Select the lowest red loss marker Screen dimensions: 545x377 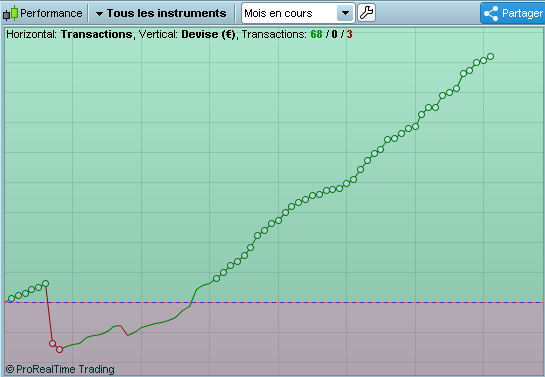tap(59, 349)
